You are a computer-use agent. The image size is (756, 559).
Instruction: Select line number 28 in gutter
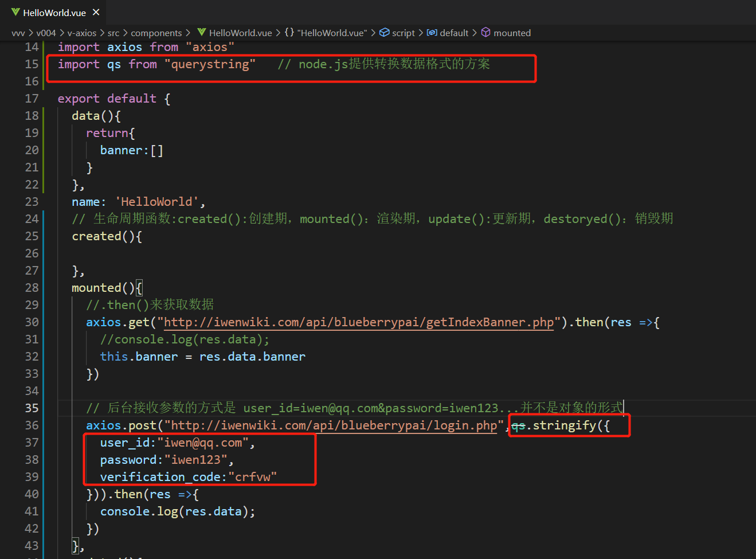click(32, 288)
